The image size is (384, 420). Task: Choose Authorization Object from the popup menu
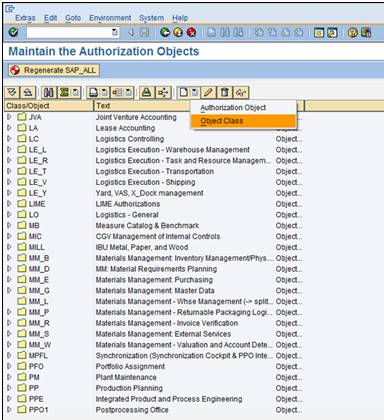tap(243, 108)
